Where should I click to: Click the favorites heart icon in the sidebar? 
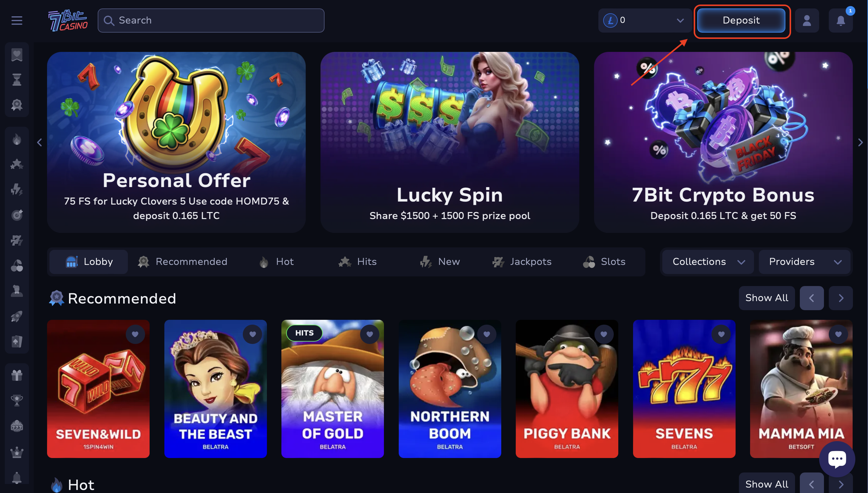coord(17,55)
